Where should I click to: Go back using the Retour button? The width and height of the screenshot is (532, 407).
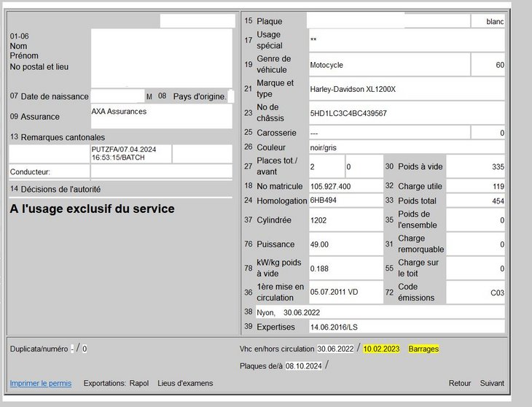pos(459,383)
